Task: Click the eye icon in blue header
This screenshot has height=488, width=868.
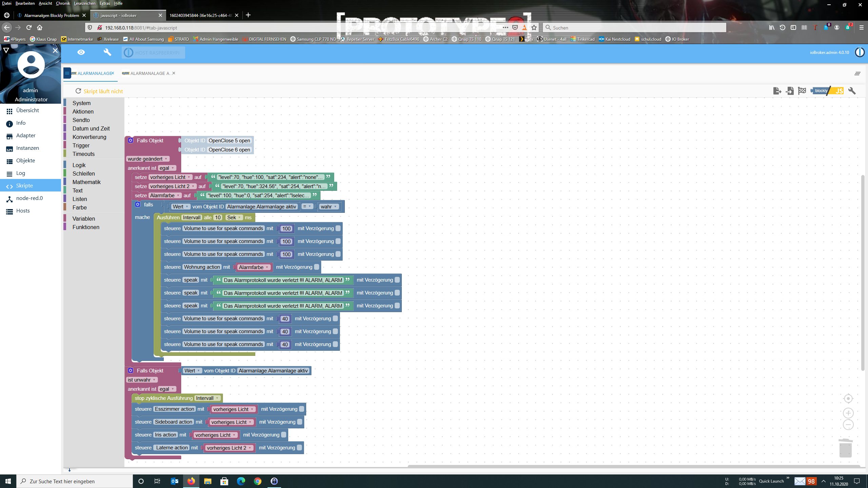Action: (x=81, y=52)
